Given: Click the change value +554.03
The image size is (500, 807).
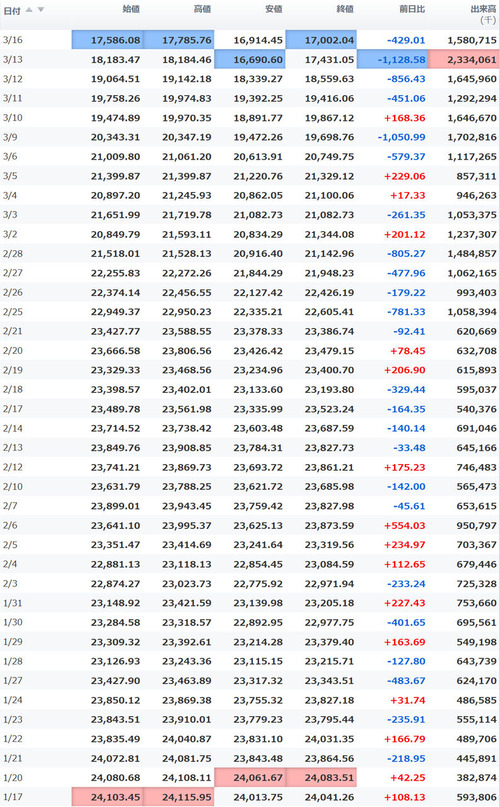Looking at the screenshot, I should coord(405,525).
